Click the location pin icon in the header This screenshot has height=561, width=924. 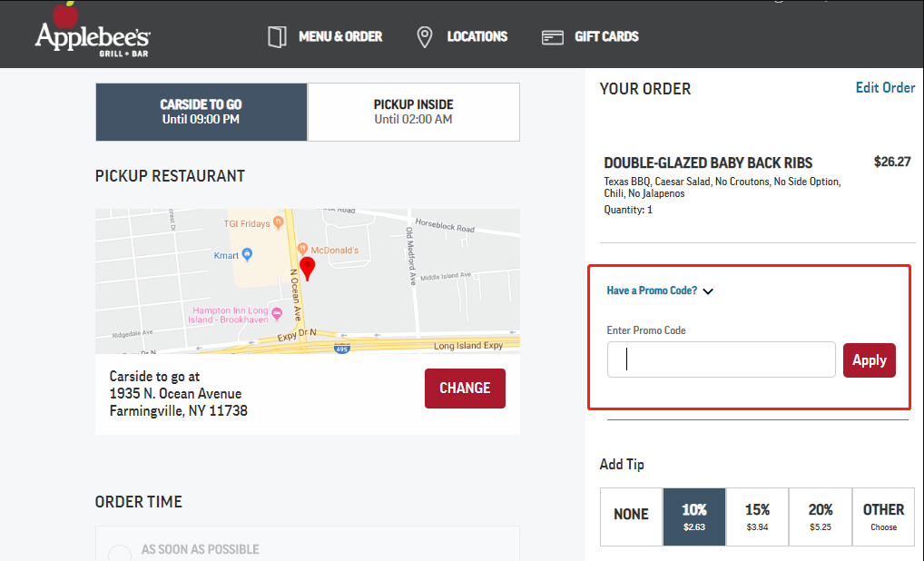[x=424, y=36]
